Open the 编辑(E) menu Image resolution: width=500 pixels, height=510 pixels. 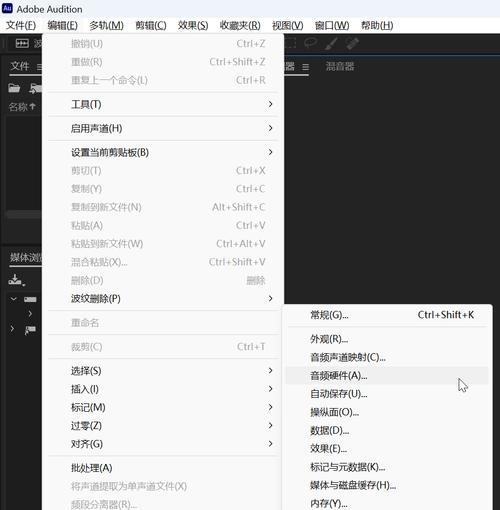[x=62, y=25]
